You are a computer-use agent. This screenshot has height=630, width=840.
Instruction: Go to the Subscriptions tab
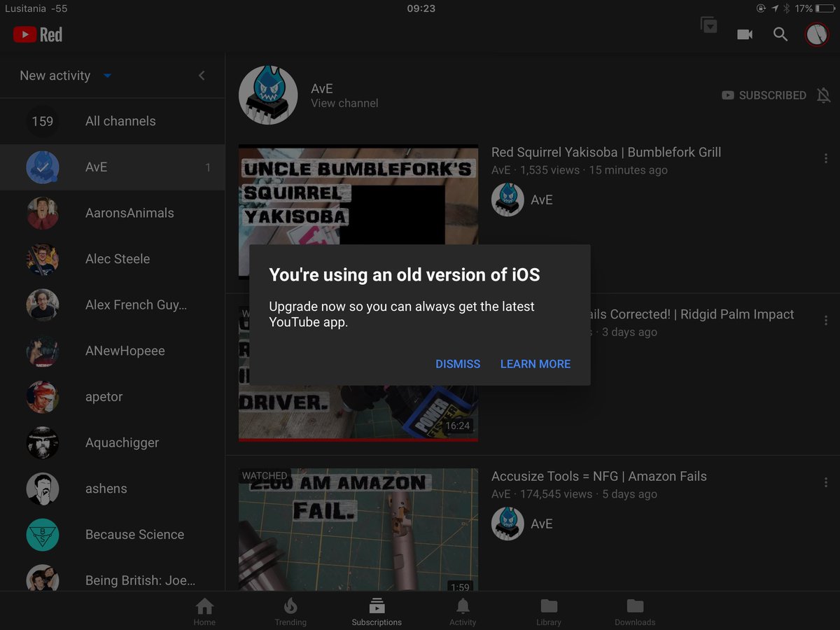coord(377,611)
